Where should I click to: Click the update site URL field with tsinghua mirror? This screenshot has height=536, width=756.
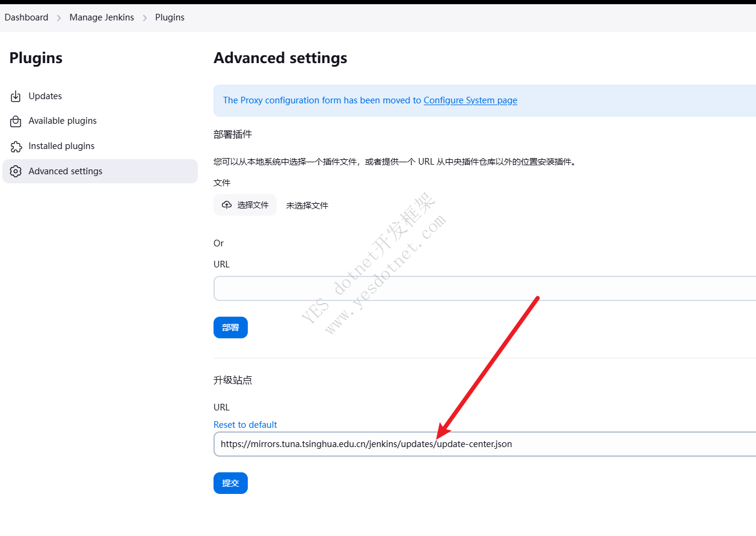[x=485, y=444]
